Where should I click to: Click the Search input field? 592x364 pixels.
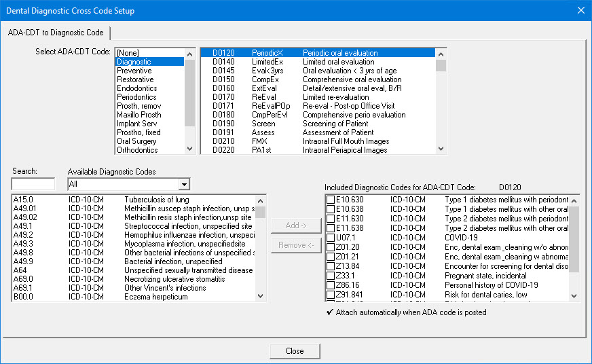click(33, 184)
